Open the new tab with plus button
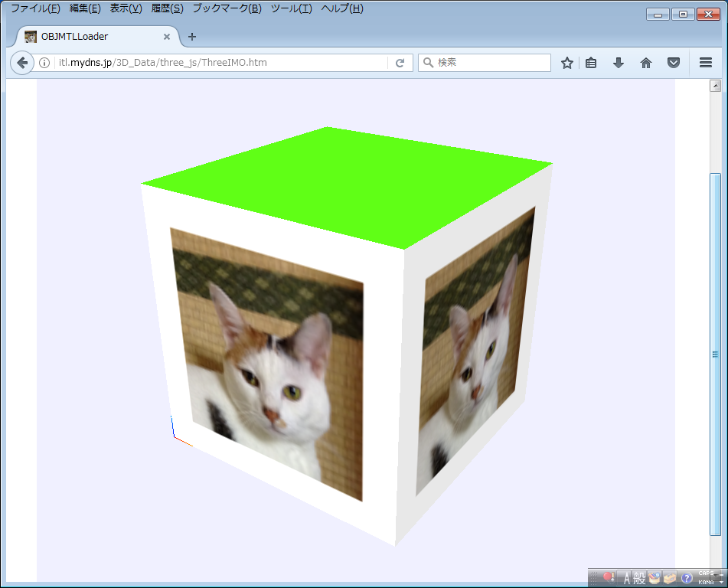The height and width of the screenshot is (588, 728). 192,37
